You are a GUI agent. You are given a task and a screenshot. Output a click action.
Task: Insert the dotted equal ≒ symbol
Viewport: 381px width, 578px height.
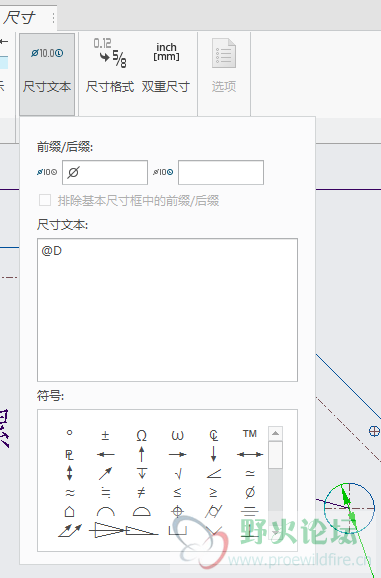pos(105,492)
